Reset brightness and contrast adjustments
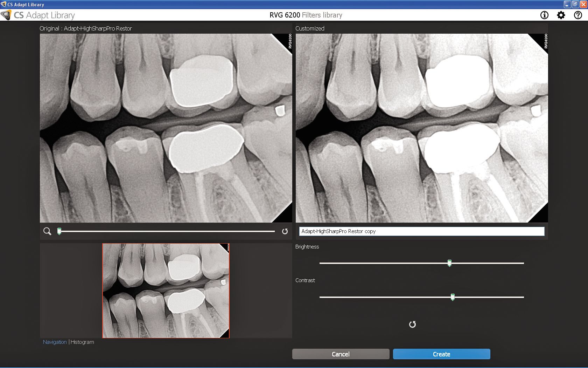The image size is (588, 368). click(x=413, y=324)
